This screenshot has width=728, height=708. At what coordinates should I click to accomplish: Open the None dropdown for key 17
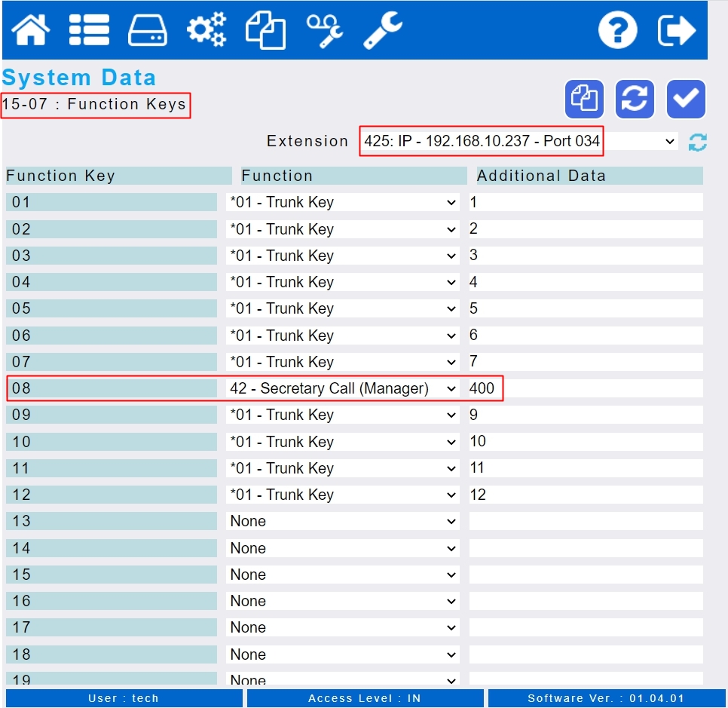click(343, 627)
